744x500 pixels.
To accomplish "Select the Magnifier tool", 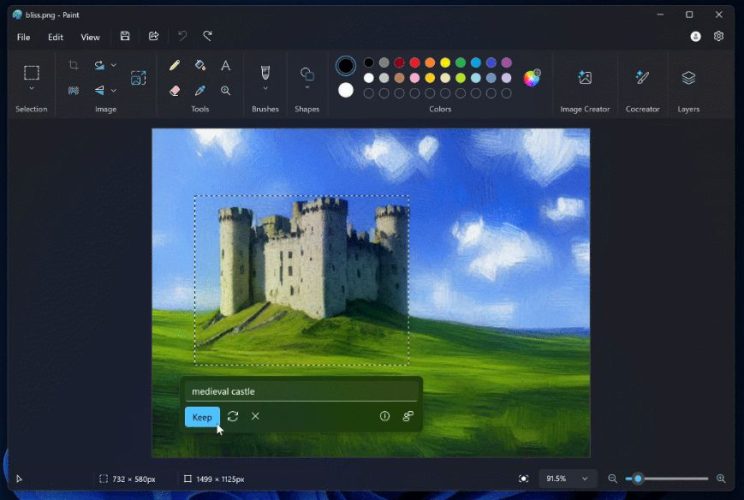I will 225,90.
